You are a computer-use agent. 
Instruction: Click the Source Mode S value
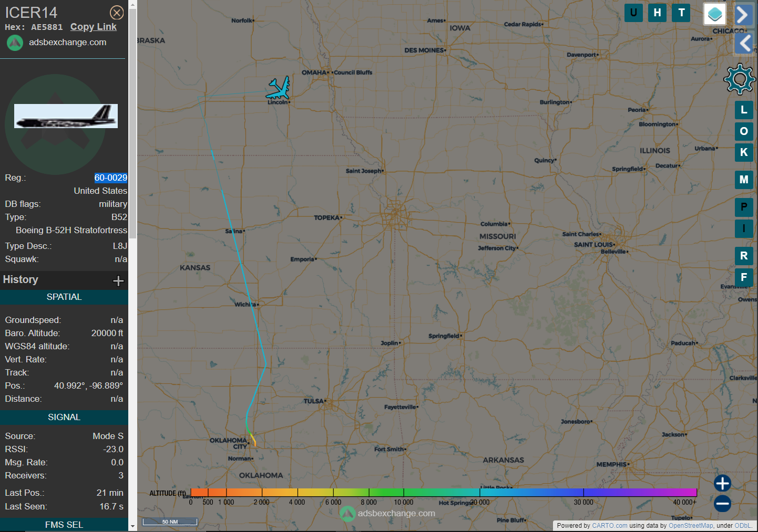click(x=108, y=436)
